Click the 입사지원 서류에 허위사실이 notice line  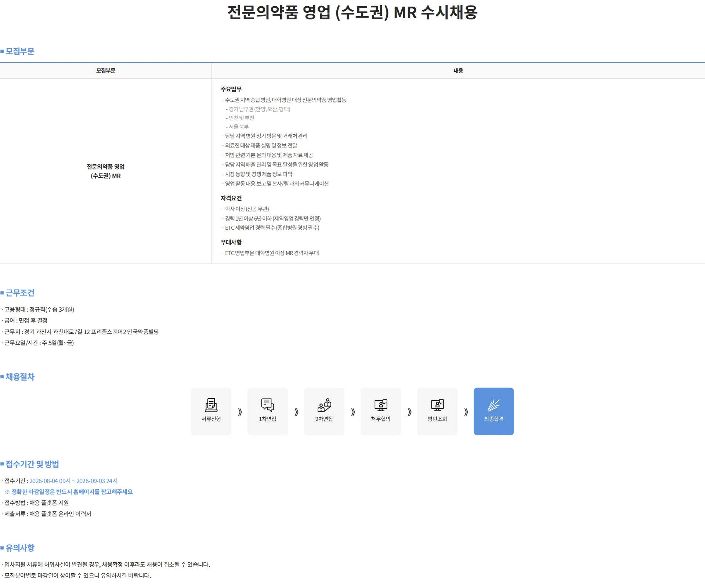(x=106, y=565)
